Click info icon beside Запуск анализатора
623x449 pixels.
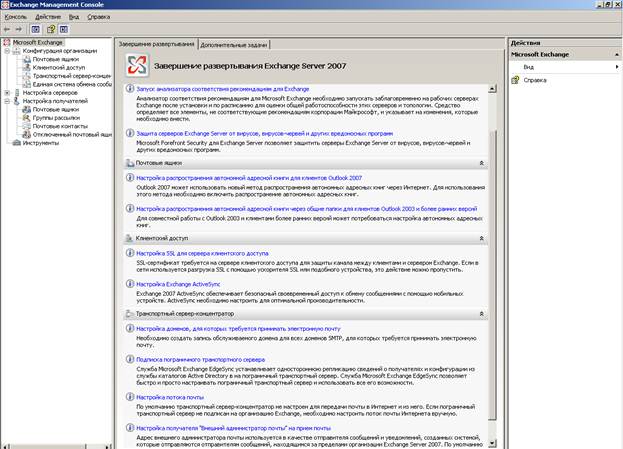[130, 89]
